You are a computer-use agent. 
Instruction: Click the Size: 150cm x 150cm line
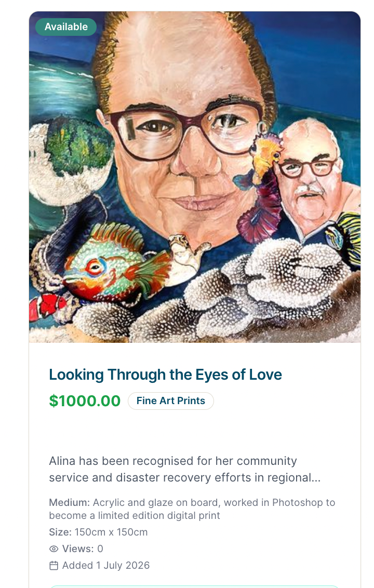(x=98, y=532)
